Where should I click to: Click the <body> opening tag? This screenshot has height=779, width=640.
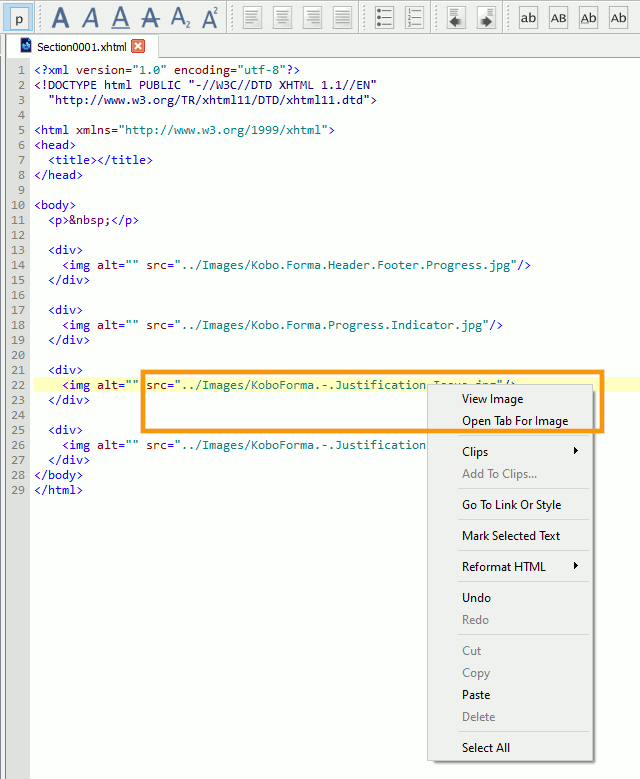(55, 205)
